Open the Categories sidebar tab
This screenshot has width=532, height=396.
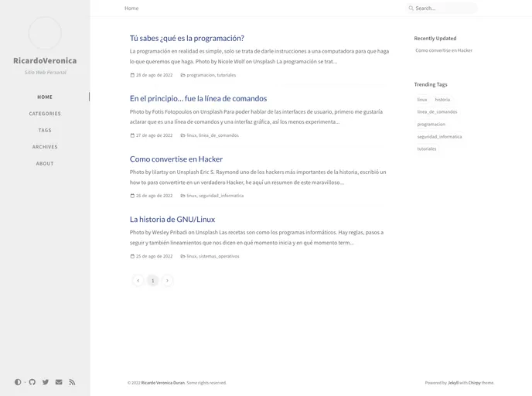tap(45, 114)
